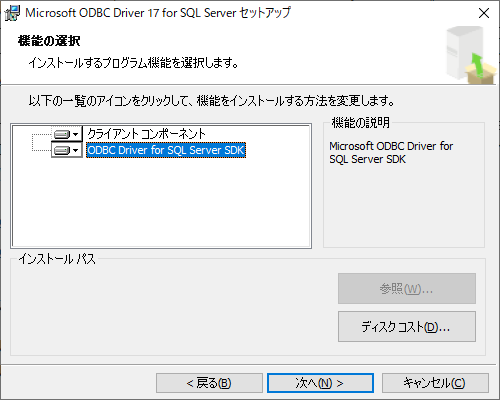500x400 pixels.
Task: Open the ODBC Driver SDK feature drive dropdown
Action: click(67, 150)
